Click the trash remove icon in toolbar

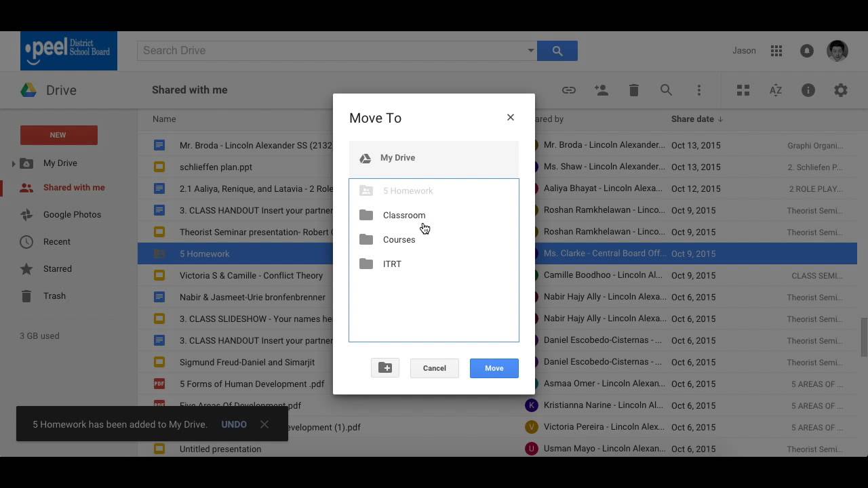[x=633, y=90]
